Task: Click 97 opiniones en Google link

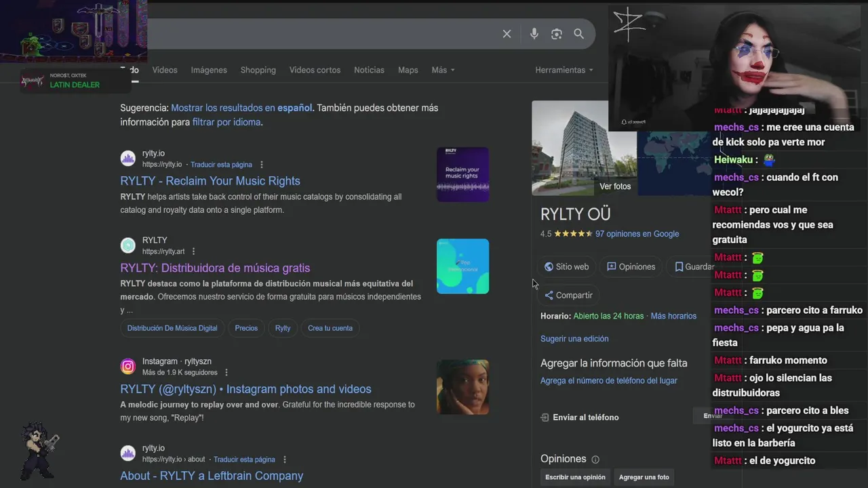Action: tap(637, 234)
